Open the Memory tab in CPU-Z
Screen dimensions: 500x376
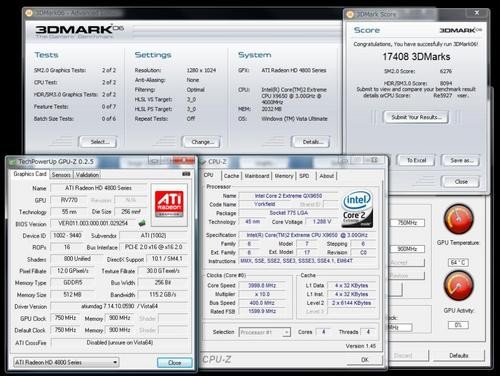284,176
